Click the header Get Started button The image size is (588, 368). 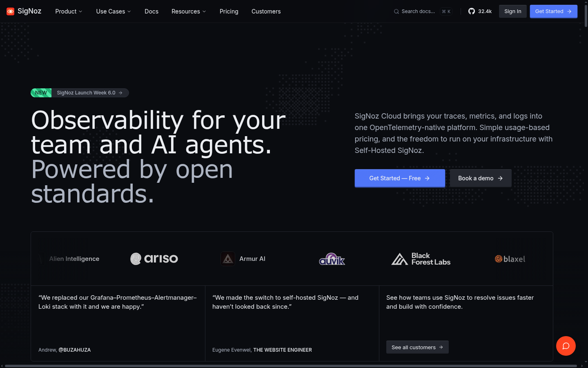point(554,11)
